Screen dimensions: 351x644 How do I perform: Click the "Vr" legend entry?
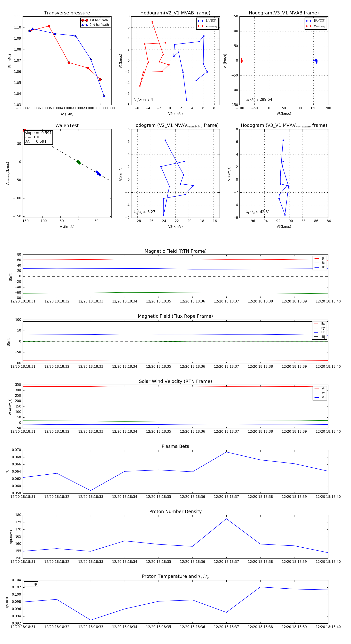320,389
